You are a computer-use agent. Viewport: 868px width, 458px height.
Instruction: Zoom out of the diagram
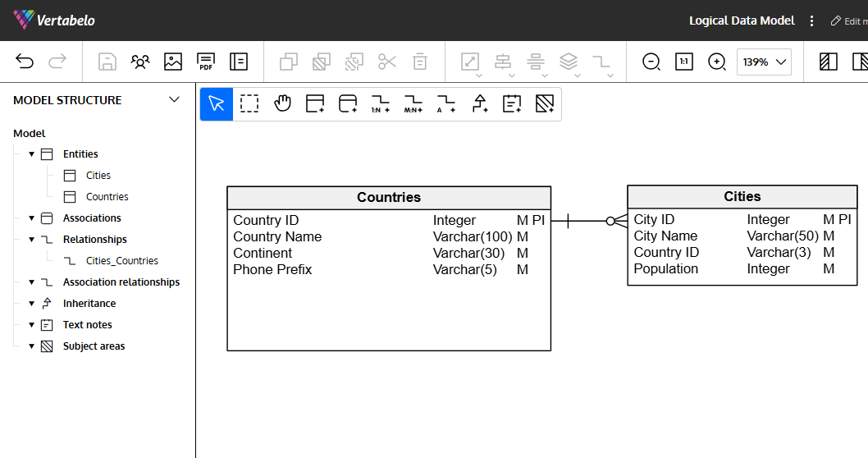pos(651,62)
